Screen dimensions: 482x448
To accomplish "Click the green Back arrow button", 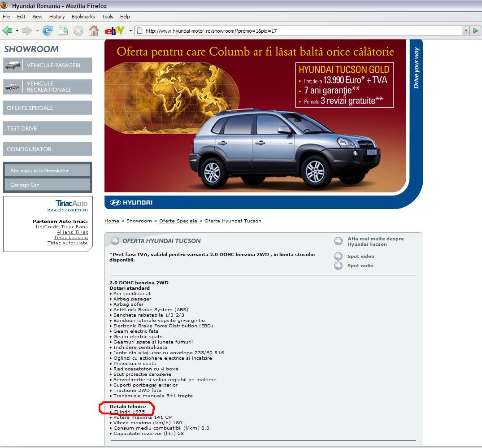I will point(7,30).
